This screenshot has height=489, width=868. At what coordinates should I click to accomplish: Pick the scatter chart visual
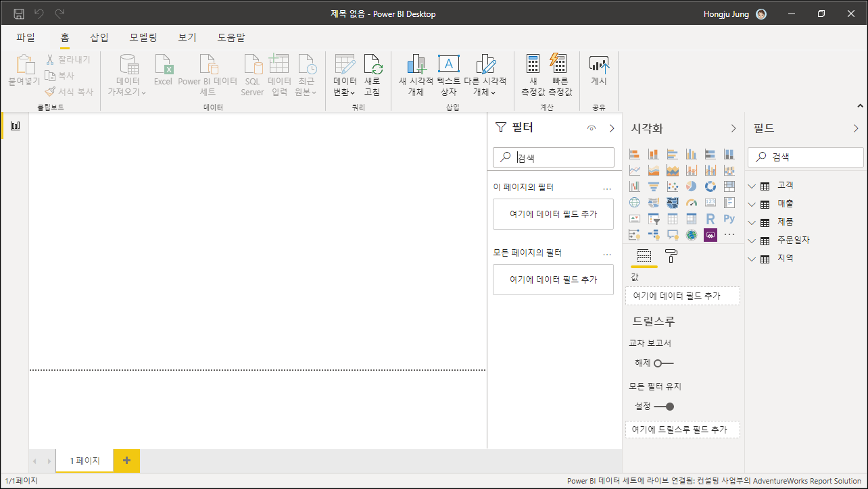(x=672, y=186)
